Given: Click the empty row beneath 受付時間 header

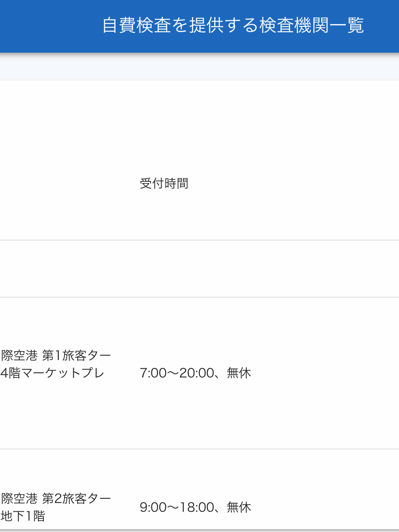Looking at the screenshot, I should (199, 269).
